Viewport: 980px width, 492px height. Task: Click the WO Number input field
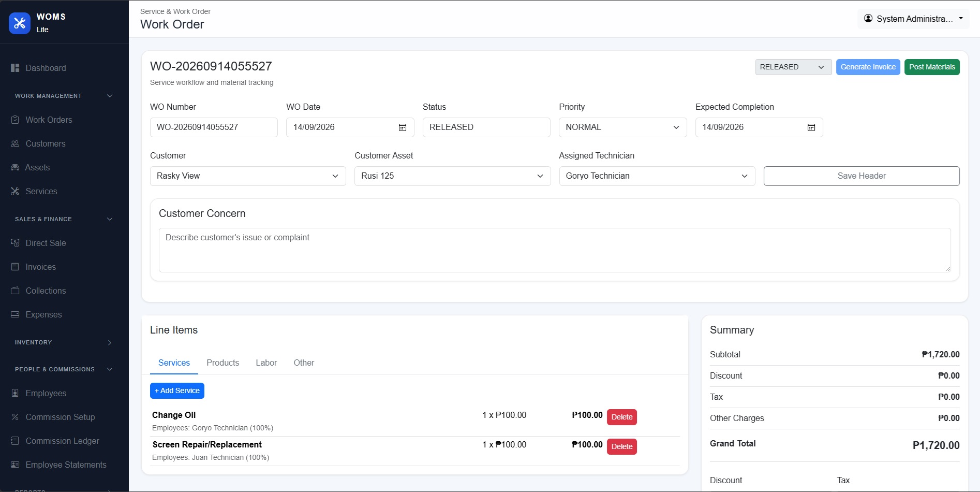coord(214,127)
